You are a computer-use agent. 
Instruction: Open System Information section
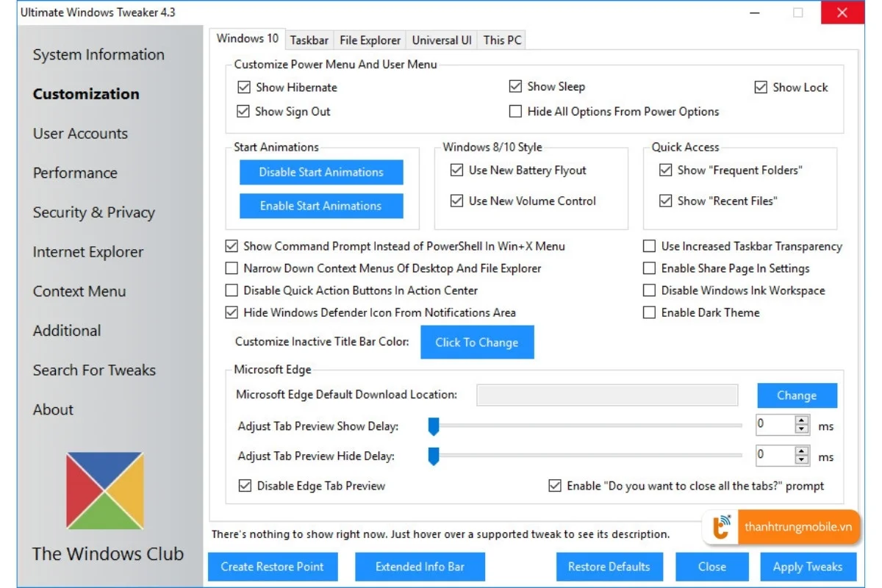tap(98, 55)
